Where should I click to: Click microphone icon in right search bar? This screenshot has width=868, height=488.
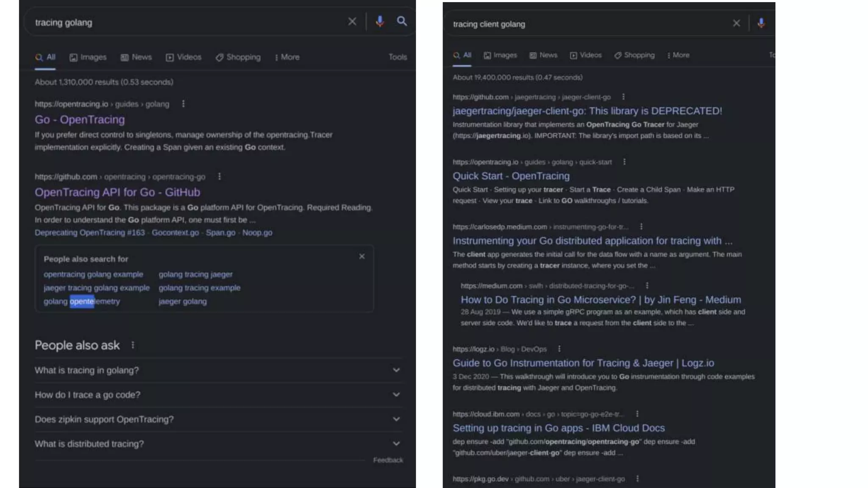click(761, 23)
